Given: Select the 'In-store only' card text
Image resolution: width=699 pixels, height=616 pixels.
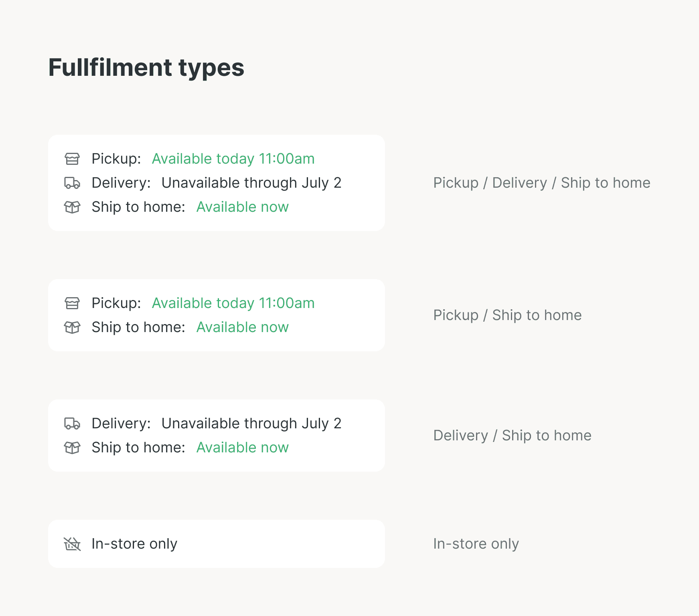Looking at the screenshot, I should pyautogui.click(x=134, y=544).
